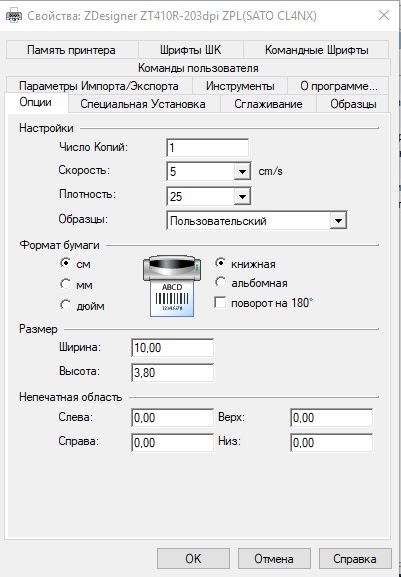The image size is (401, 577).
Task: Select the мм units radio button
Action: tap(65, 284)
